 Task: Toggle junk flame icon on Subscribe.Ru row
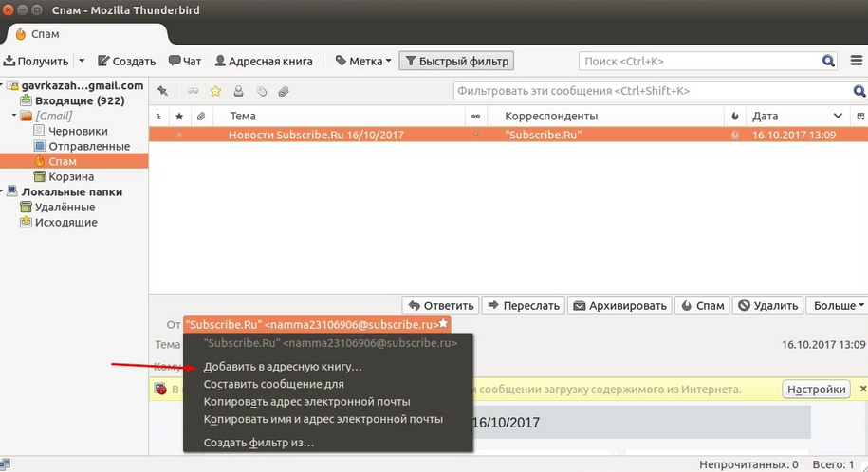click(735, 135)
